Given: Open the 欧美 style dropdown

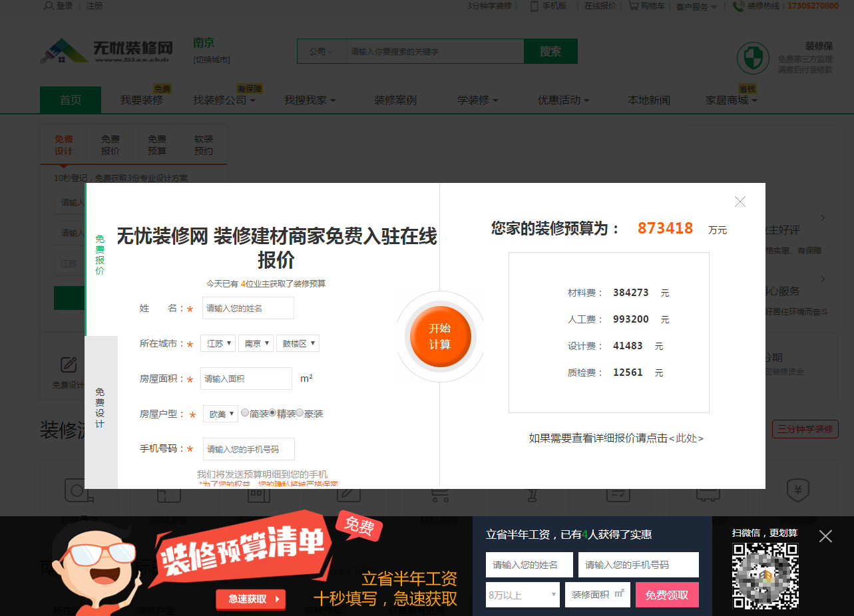Looking at the screenshot, I should [x=220, y=414].
